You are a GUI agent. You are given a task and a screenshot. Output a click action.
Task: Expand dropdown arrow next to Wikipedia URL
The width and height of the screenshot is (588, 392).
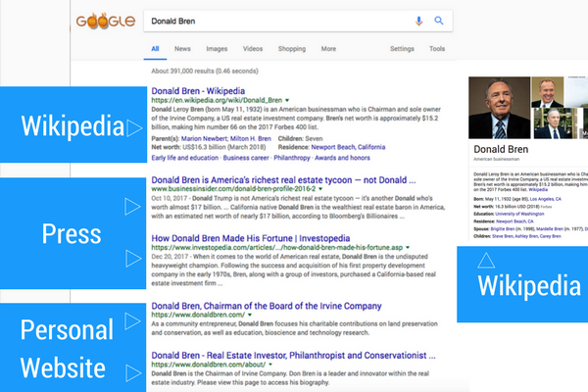pos(287,100)
